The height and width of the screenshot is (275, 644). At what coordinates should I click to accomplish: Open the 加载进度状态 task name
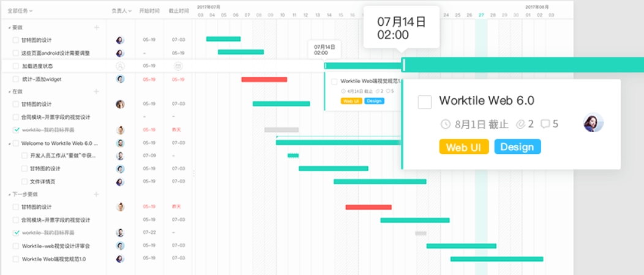click(37, 66)
